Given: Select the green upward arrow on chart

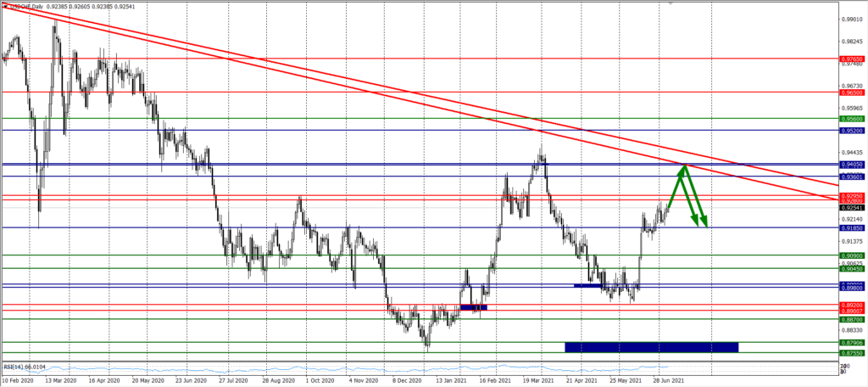Looking at the screenshot, I should point(674,188).
